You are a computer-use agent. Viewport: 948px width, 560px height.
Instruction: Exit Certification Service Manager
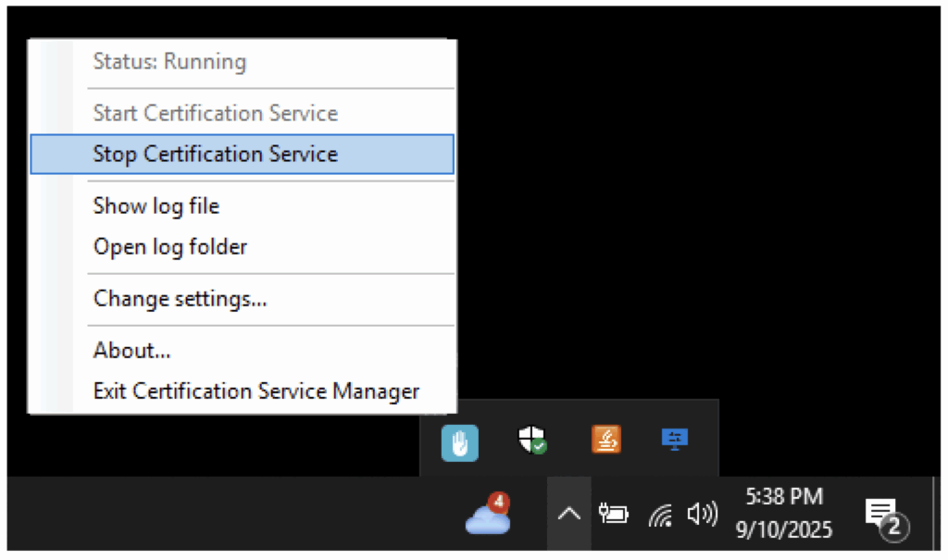click(x=256, y=391)
